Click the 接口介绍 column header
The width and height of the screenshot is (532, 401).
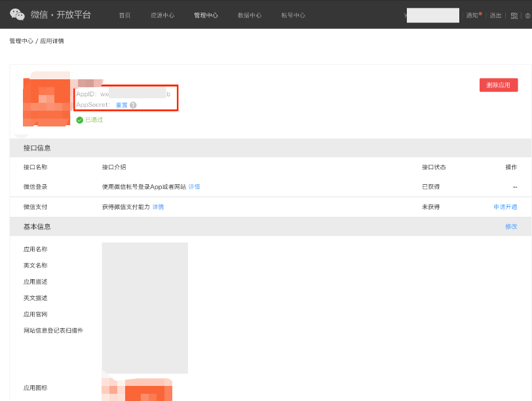point(114,167)
